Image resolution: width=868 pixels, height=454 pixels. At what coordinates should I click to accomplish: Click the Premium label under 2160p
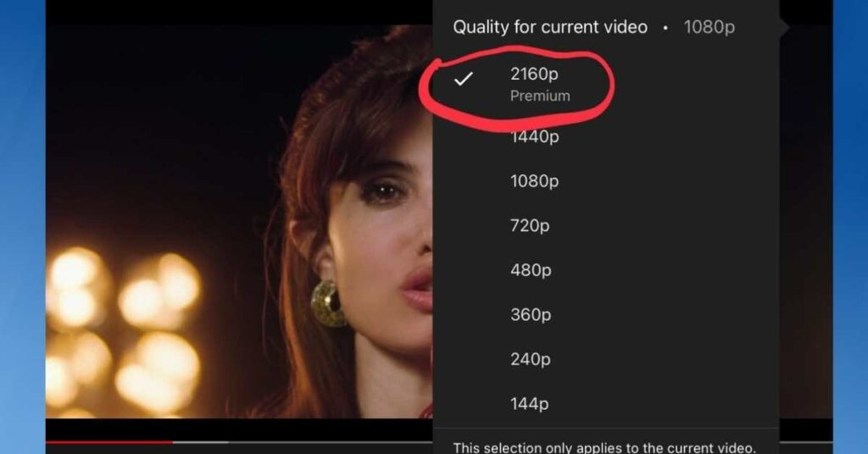click(540, 97)
